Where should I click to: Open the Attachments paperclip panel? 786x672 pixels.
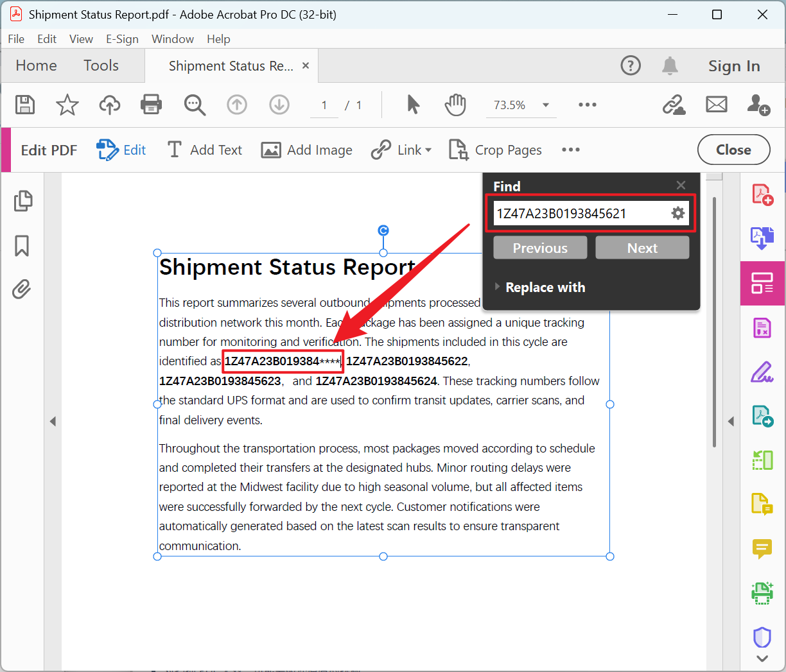pyautogui.click(x=22, y=289)
